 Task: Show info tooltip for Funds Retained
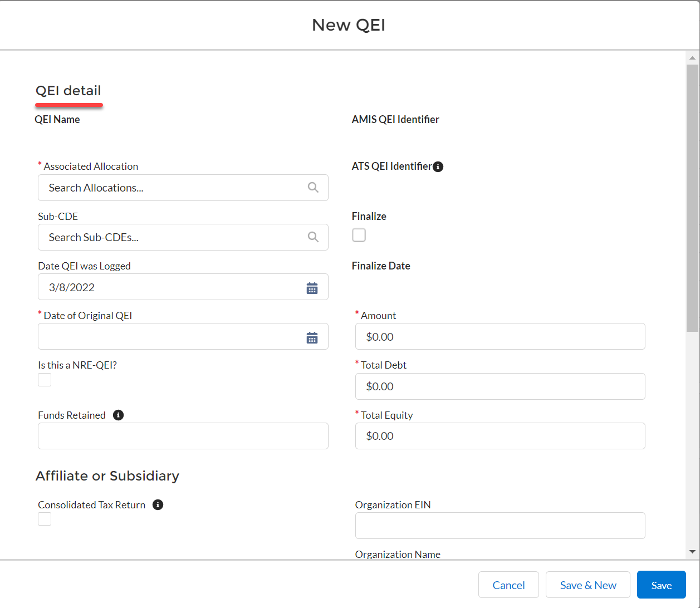(118, 415)
